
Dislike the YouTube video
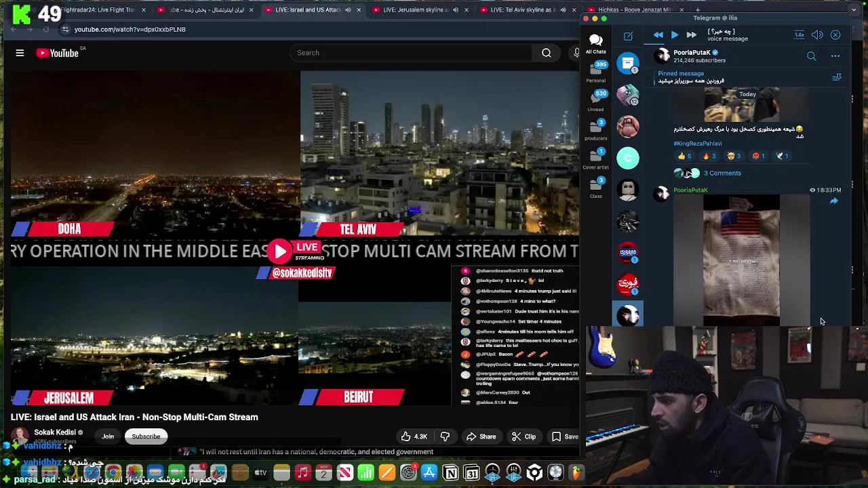pos(445,436)
